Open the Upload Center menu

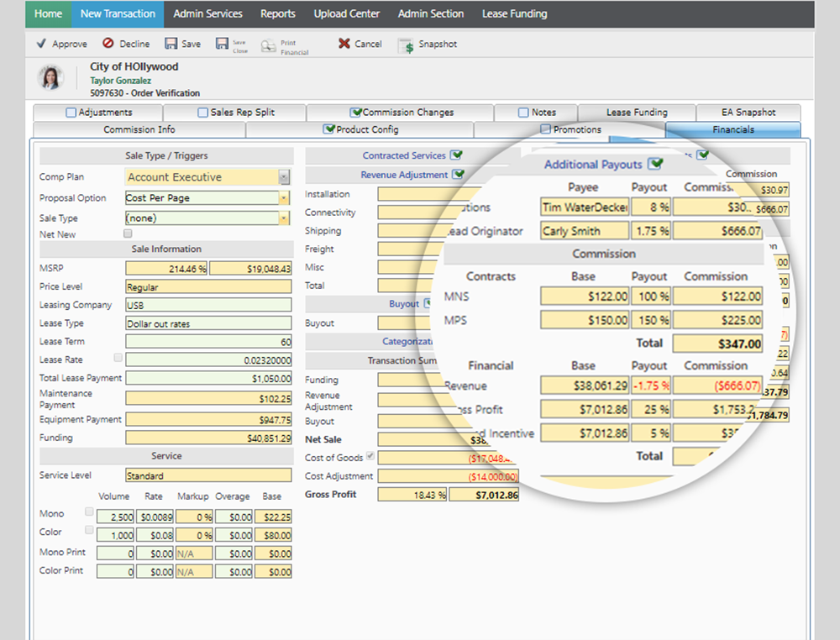point(347,14)
